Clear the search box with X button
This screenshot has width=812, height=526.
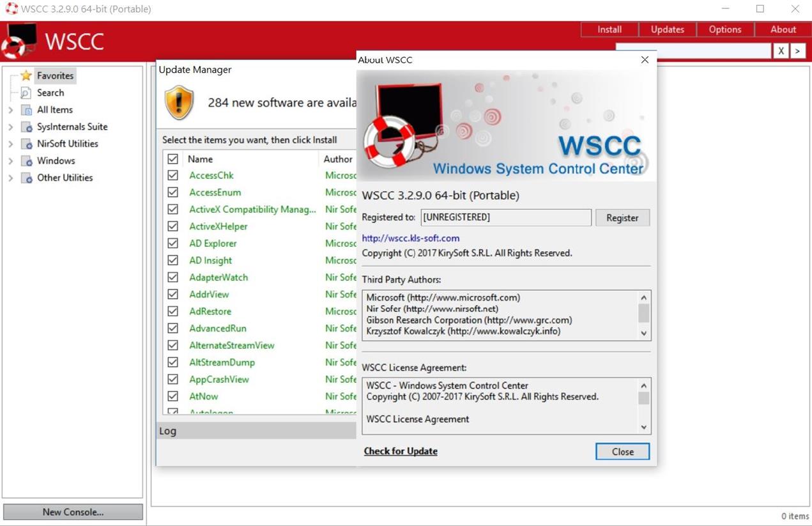[781, 51]
